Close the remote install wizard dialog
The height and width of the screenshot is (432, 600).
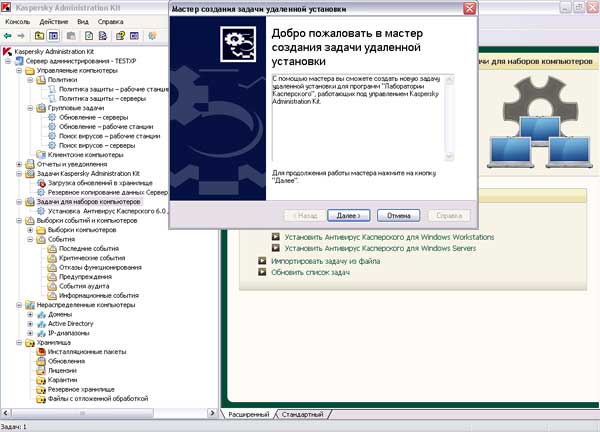click(470, 8)
